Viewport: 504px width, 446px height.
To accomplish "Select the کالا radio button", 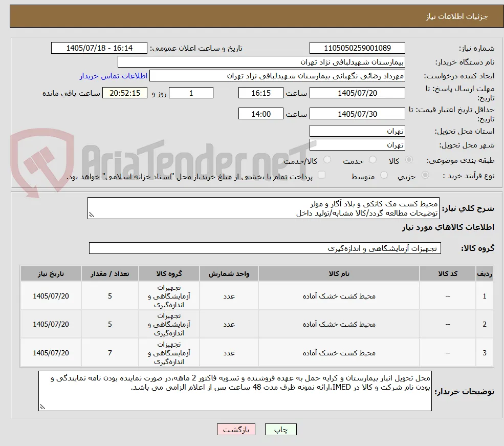I will click(x=409, y=160).
